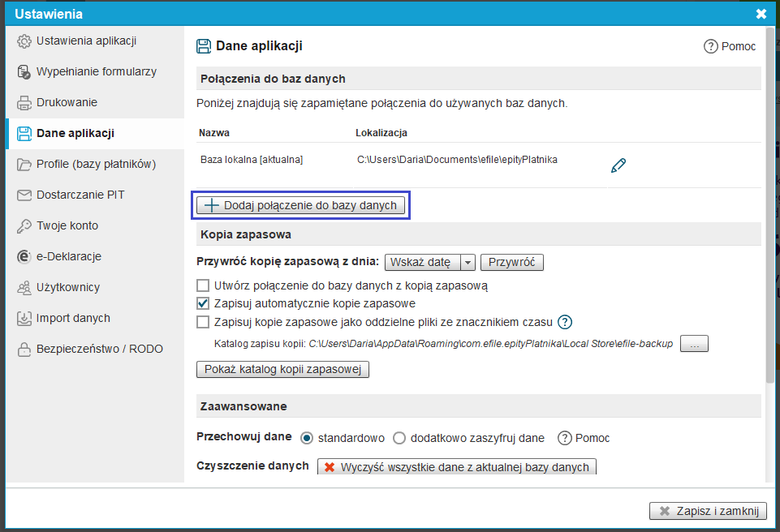Screen dimensions: 780x532
Task: Uncheck Zapisuj automatycznie kopie zapasowe
Action: [x=203, y=303]
